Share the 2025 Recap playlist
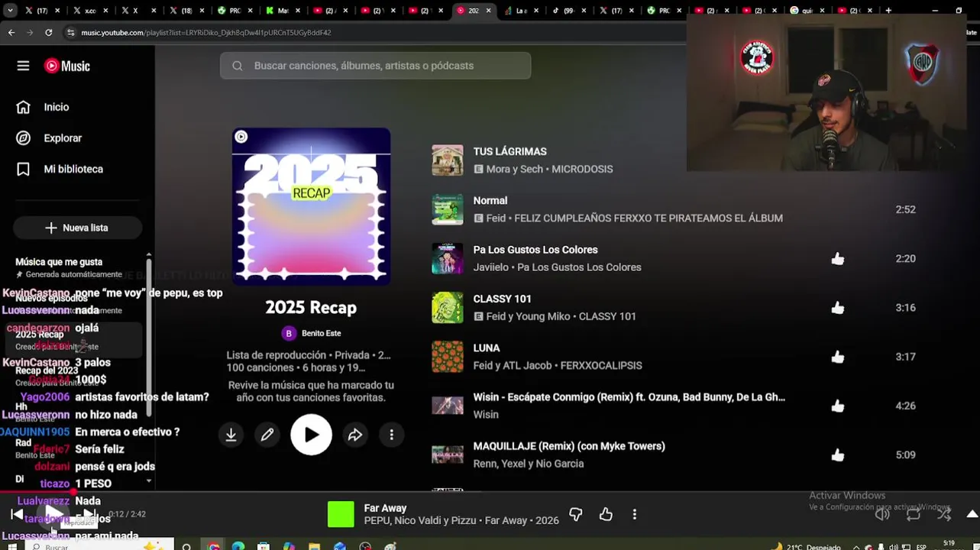The height and width of the screenshot is (550, 980). click(355, 435)
